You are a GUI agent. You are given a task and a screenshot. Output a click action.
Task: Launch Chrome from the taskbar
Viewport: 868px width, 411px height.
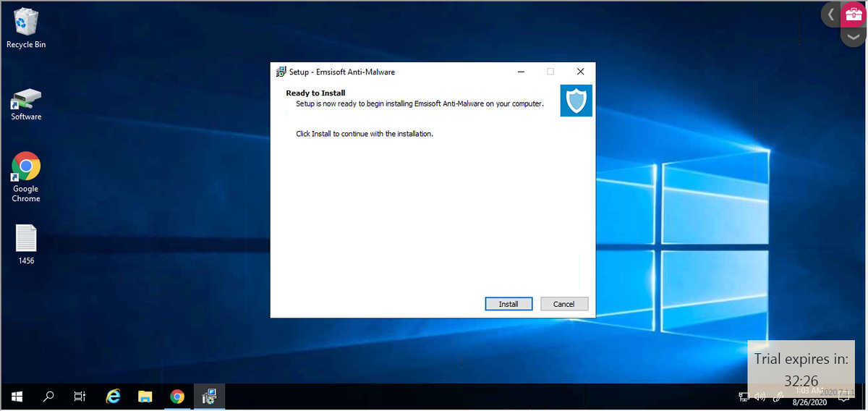(177, 397)
